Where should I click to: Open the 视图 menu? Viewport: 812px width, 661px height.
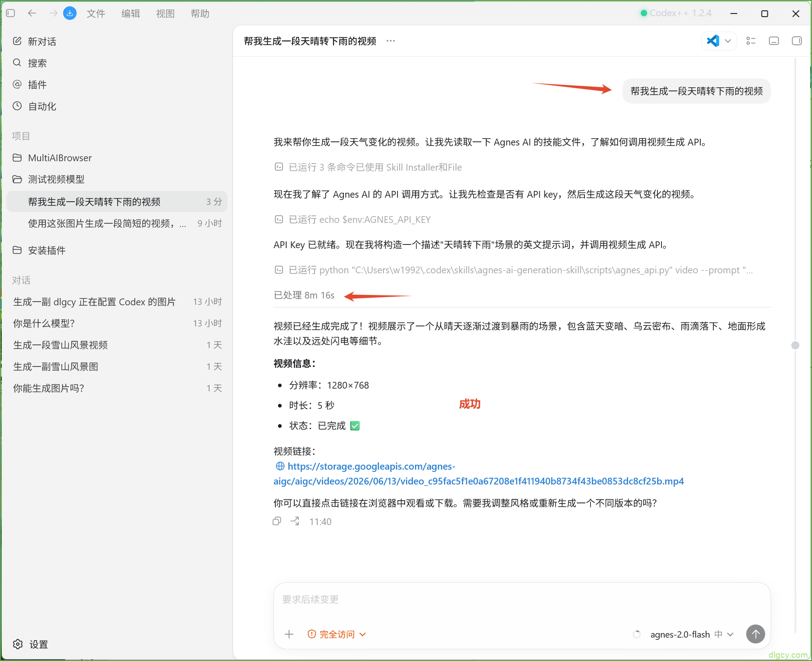[165, 14]
